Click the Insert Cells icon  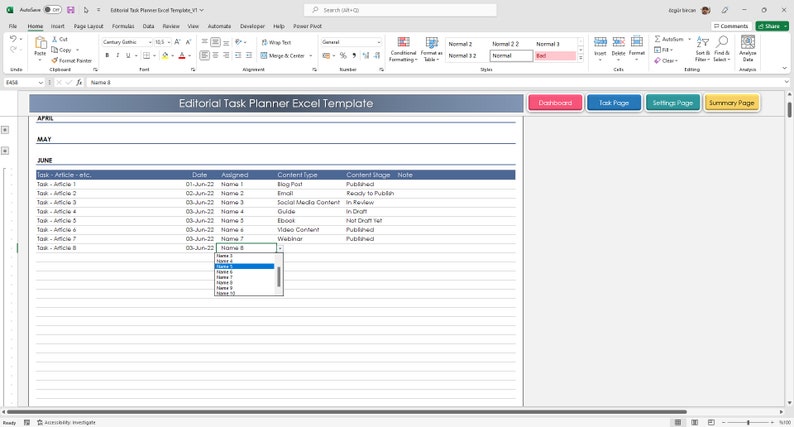pyautogui.click(x=600, y=42)
